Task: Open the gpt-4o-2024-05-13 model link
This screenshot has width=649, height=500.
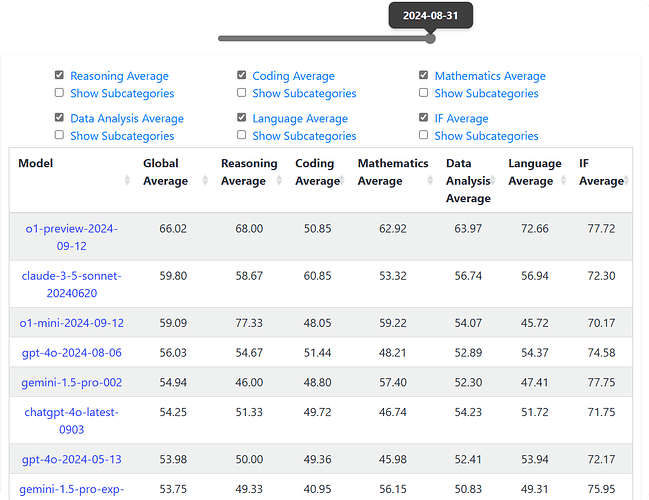Action: pos(72,459)
